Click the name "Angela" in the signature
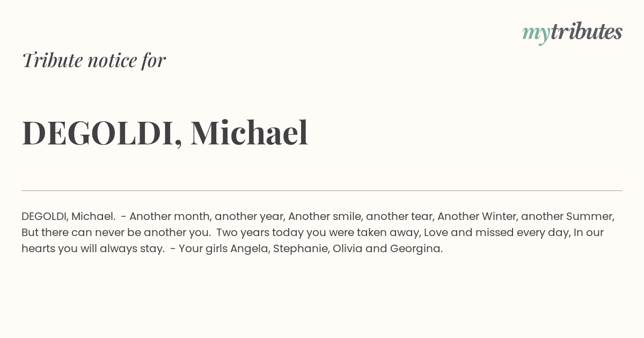Image resolution: width=644 pixels, height=338 pixels. click(250, 249)
